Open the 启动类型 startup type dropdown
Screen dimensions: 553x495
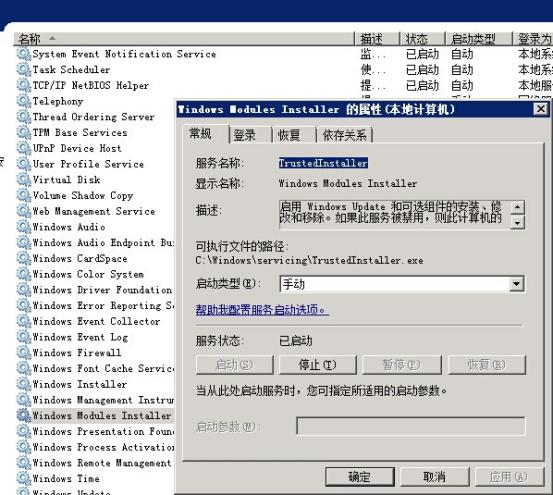pyautogui.click(x=516, y=284)
